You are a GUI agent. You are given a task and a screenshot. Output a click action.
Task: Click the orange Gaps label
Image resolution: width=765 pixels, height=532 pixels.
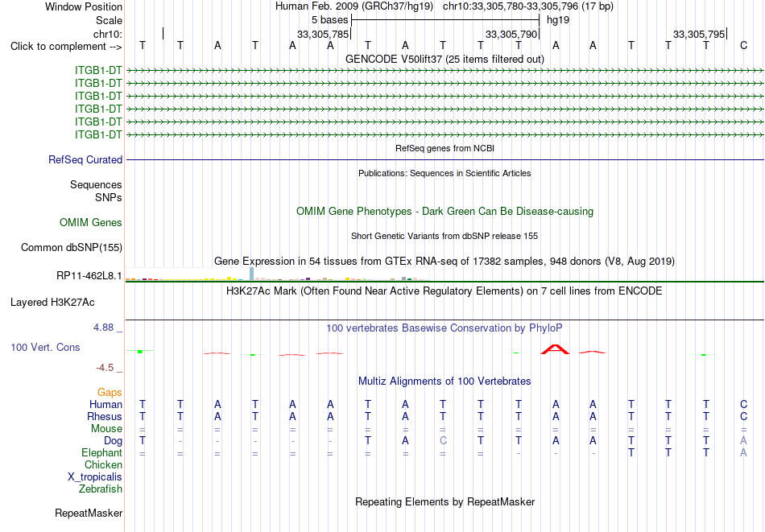[x=110, y=393]
